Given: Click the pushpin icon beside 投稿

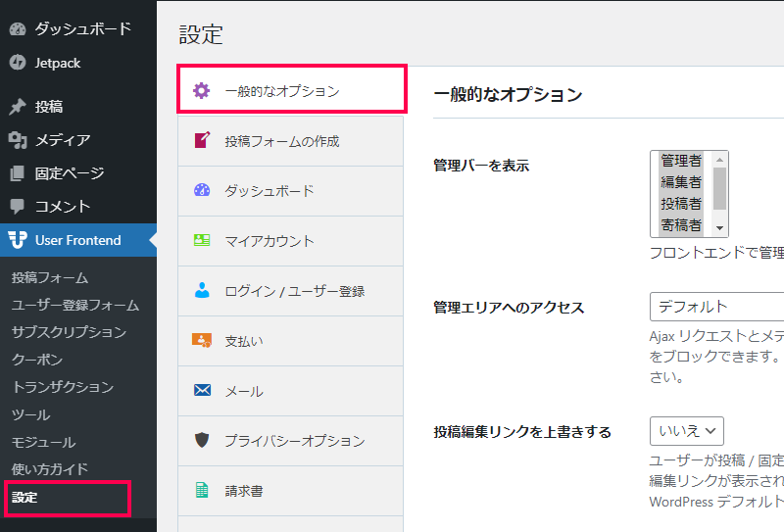Looking at the screenshot, I should tap(18, 107).
